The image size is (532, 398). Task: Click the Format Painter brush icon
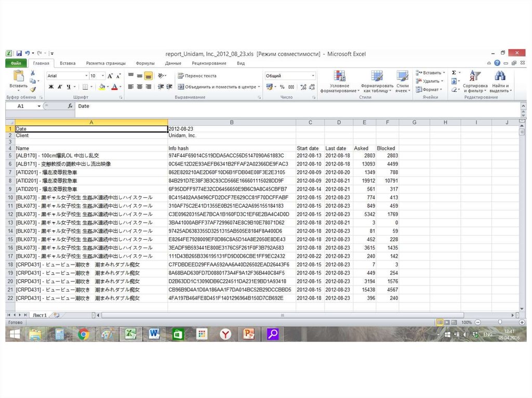(33, 89)
